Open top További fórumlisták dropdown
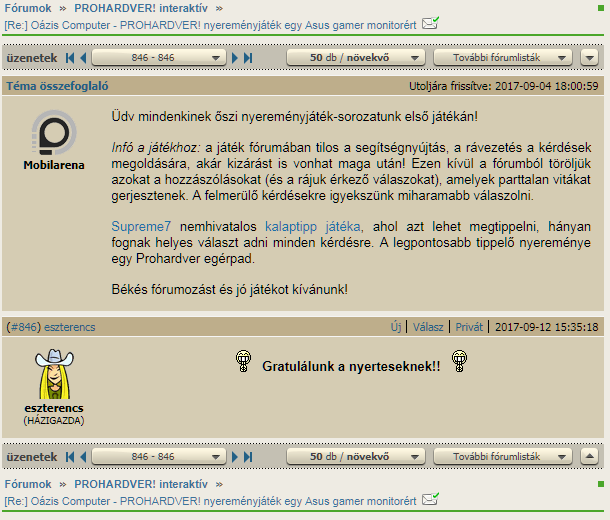 [503, 58]
